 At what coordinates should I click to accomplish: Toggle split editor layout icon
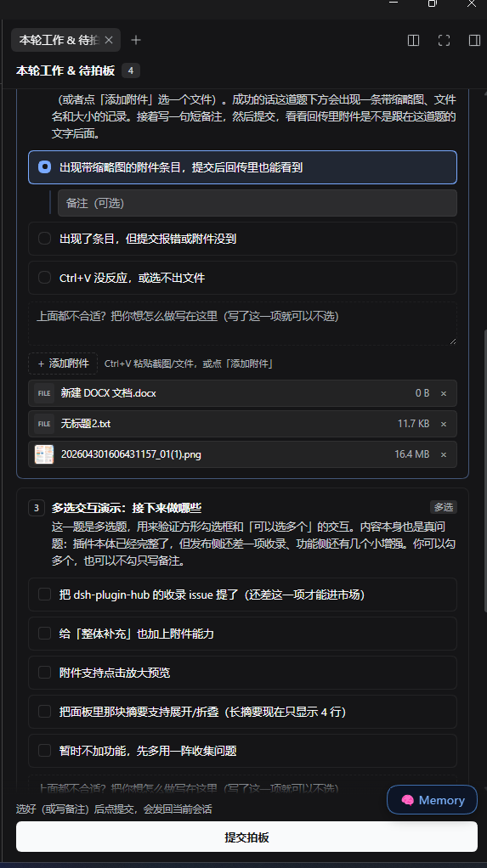click(413, 40)
